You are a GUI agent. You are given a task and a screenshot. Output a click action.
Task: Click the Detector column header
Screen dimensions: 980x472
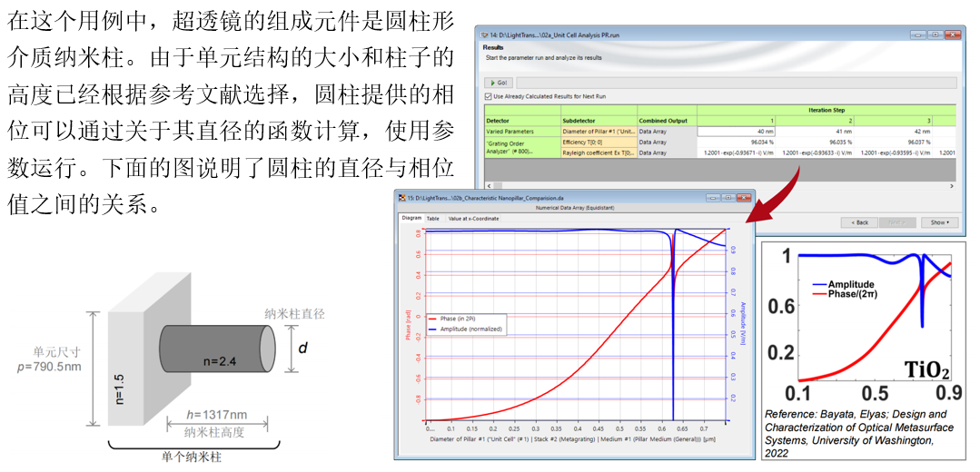522,121
